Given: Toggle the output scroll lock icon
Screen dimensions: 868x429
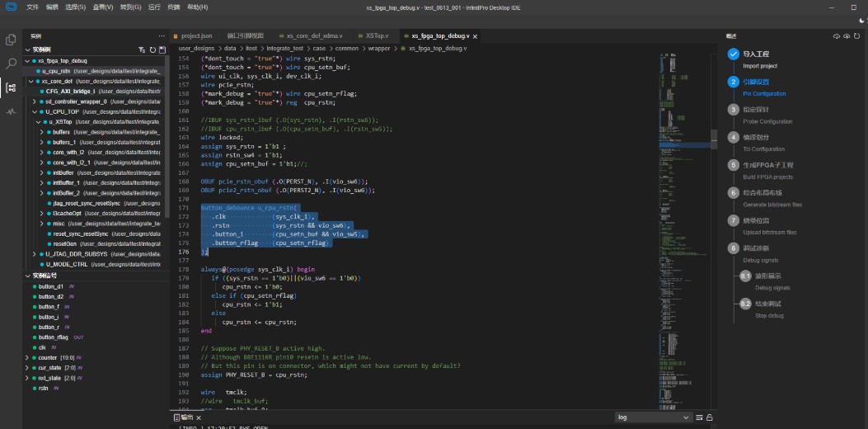Looking at the screenshot, I should (x=709, y=417).
